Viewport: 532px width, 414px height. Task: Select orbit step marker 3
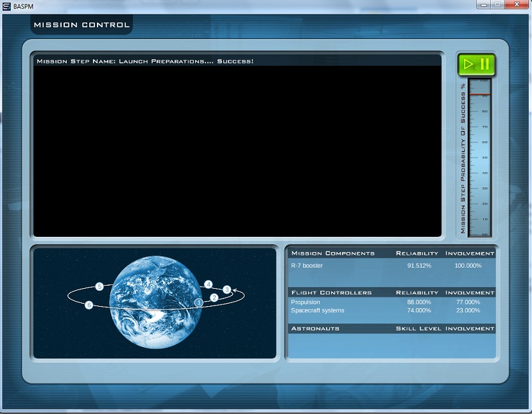[x=227, y=290]
